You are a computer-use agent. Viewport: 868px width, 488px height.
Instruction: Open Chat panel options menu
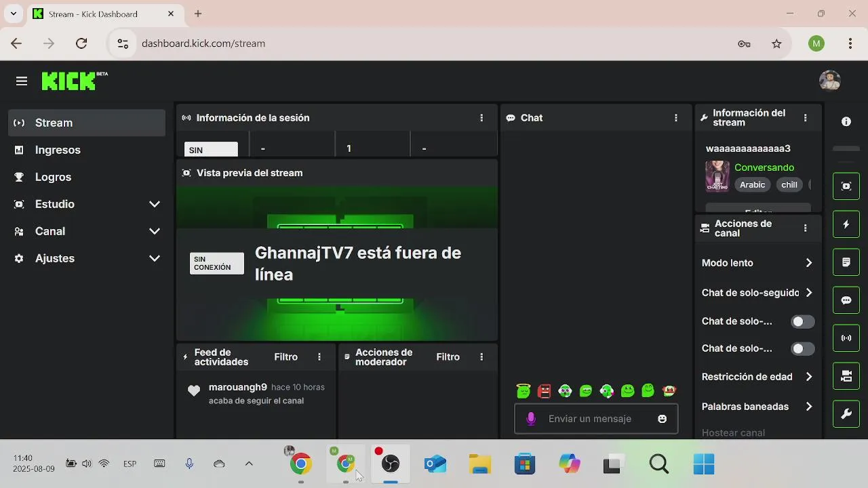tap(675, 118)
